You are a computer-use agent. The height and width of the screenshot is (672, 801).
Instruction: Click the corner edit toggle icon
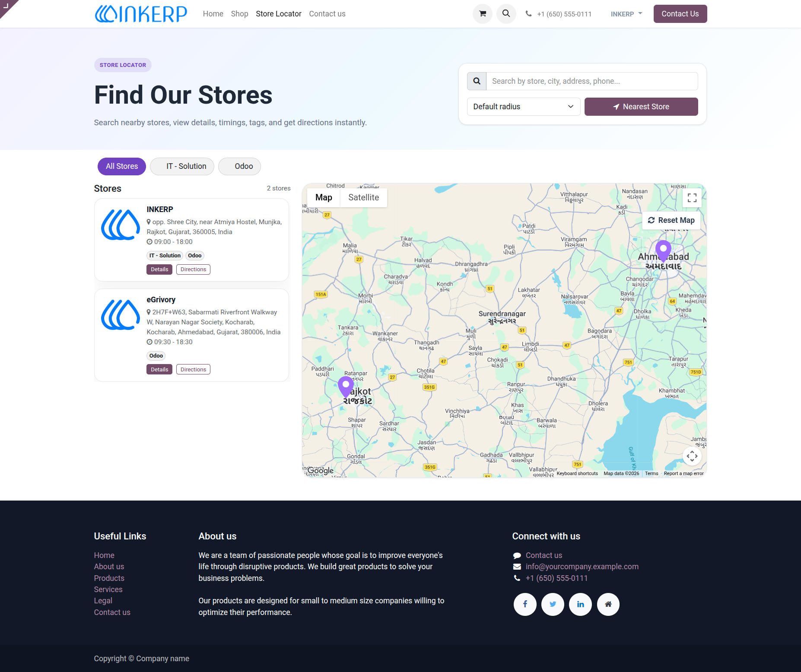pos(6,6)
